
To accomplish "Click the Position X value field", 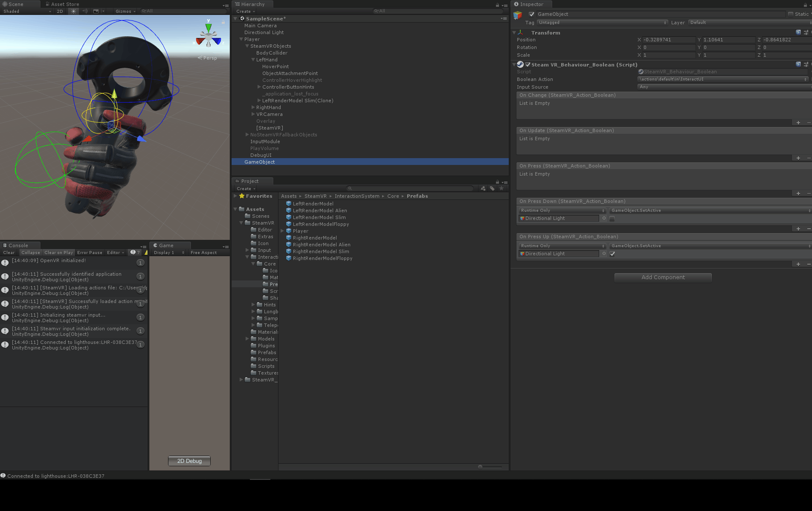I will (x=669, y=40).
